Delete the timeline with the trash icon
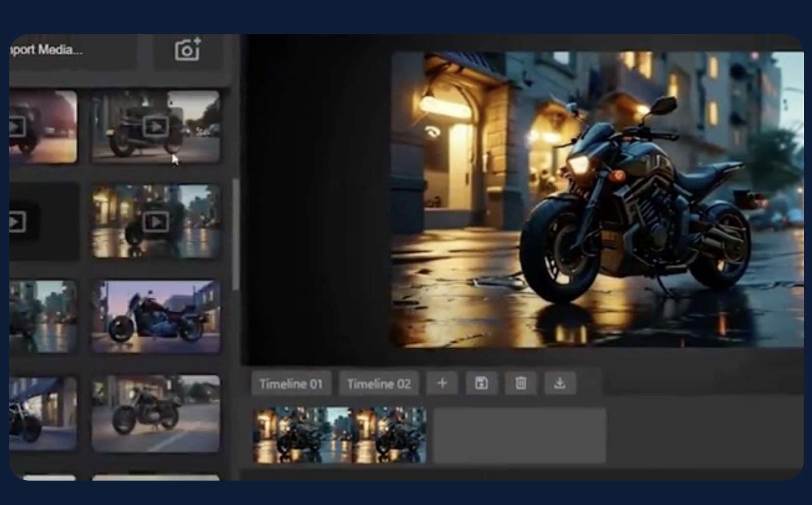Viewport: 812px width, 505px height. coord(521,383)
